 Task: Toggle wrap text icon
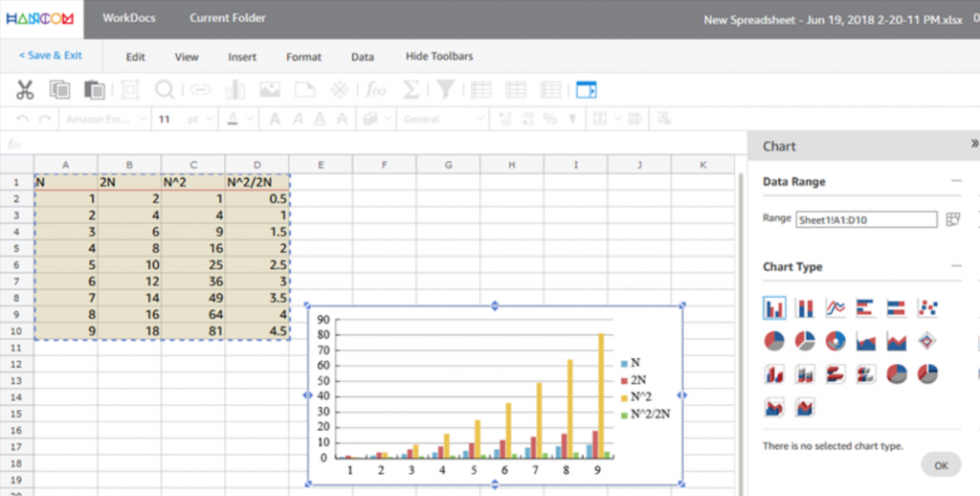635,119
